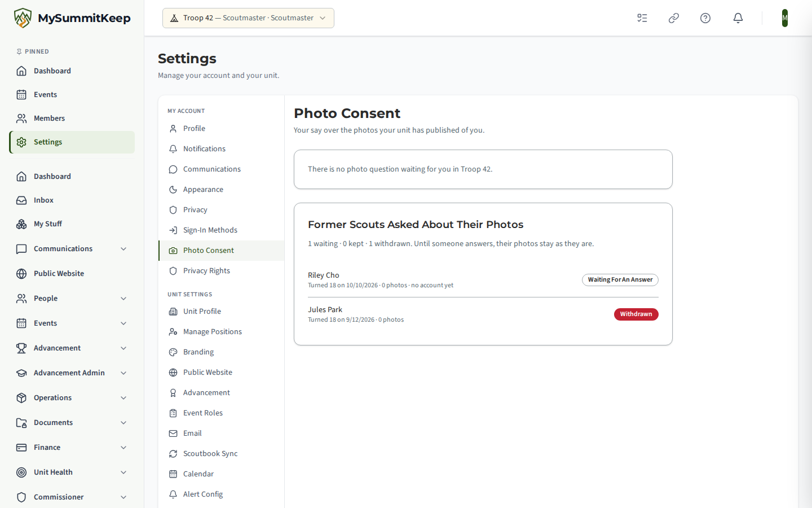Screen dimensions: 812x508
Task: Click the Waiting For An Answer badge
Action: click(620, 280)
